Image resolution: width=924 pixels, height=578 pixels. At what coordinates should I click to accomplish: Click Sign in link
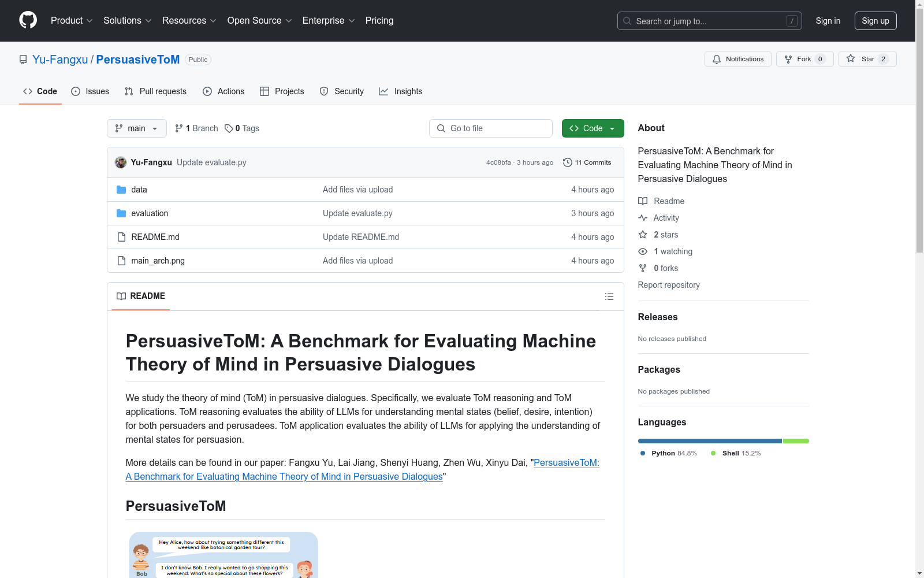(x=828, y=21)
